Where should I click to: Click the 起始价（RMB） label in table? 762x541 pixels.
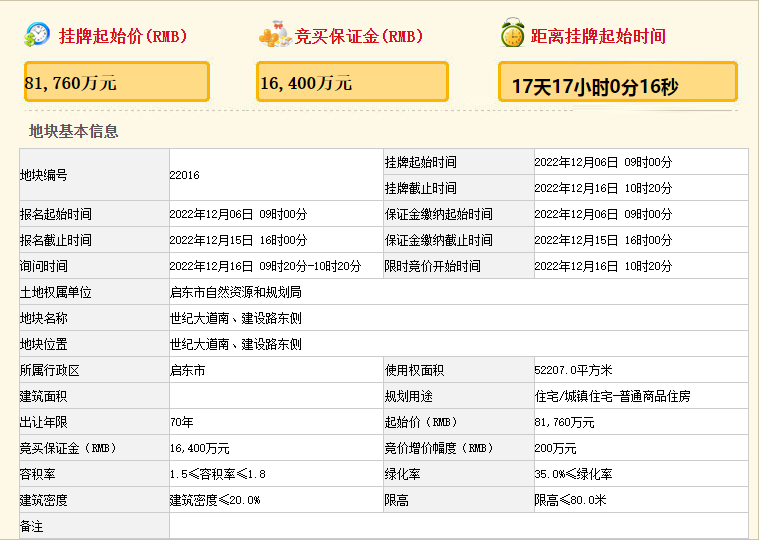[421, 422]
